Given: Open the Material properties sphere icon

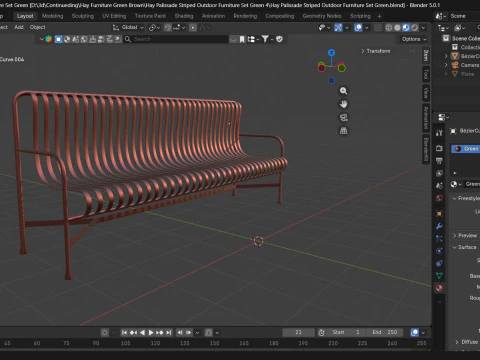Looking at the screenshot, I should [x=439, y=288].
